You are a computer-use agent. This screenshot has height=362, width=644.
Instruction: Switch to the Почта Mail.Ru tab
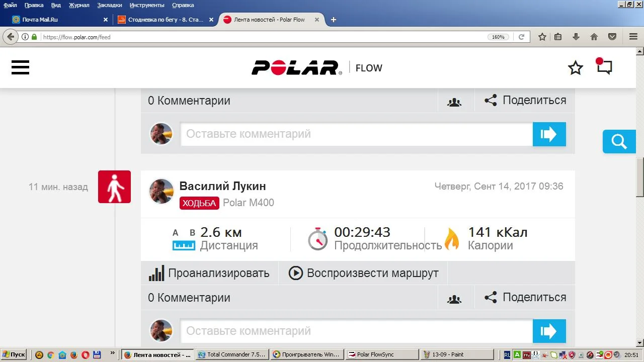60,20
